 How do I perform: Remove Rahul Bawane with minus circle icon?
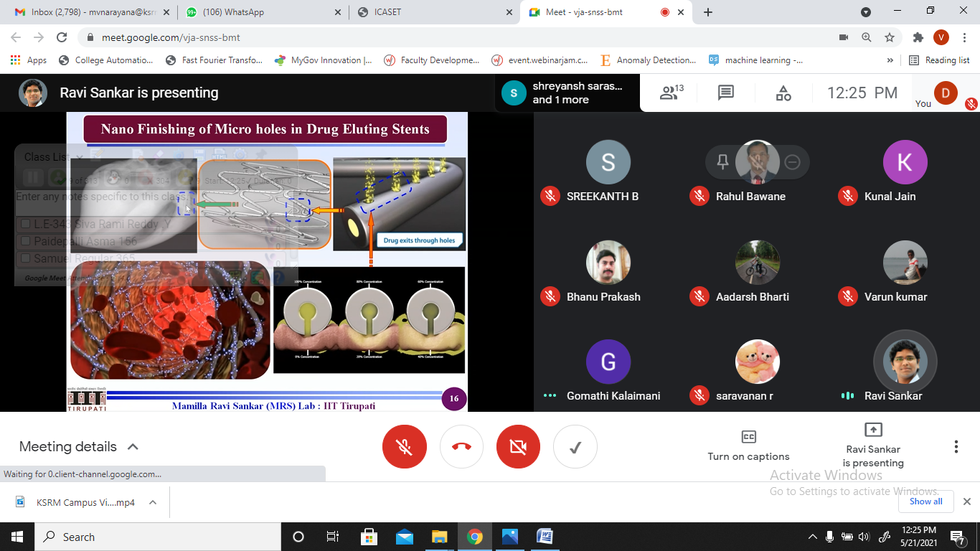[x=792, y=162]
